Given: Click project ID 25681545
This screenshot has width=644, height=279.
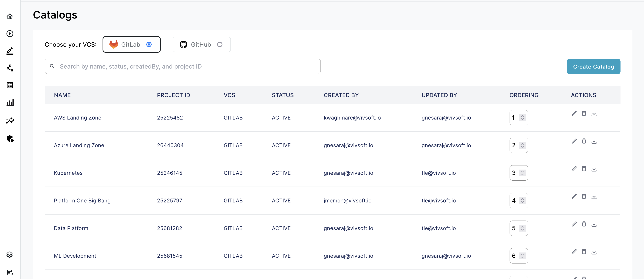Looking at the screenshot, I should coord(169,256).
